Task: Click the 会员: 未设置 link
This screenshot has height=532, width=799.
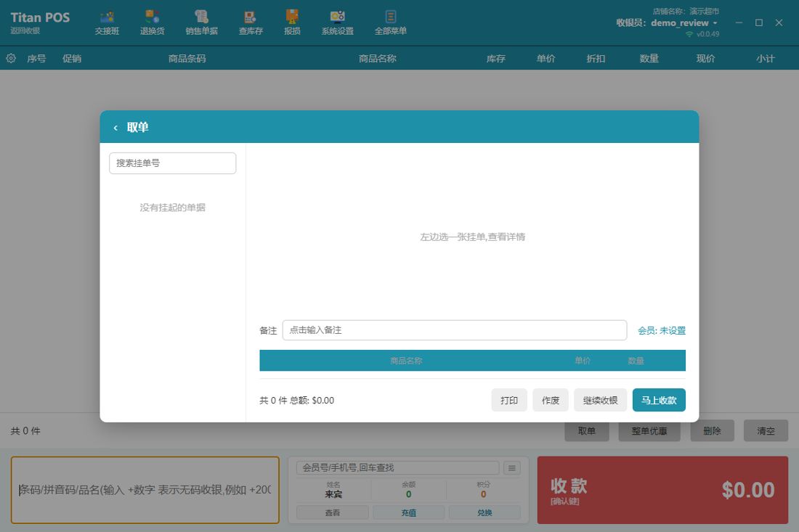Action: (x=662, y=330)
